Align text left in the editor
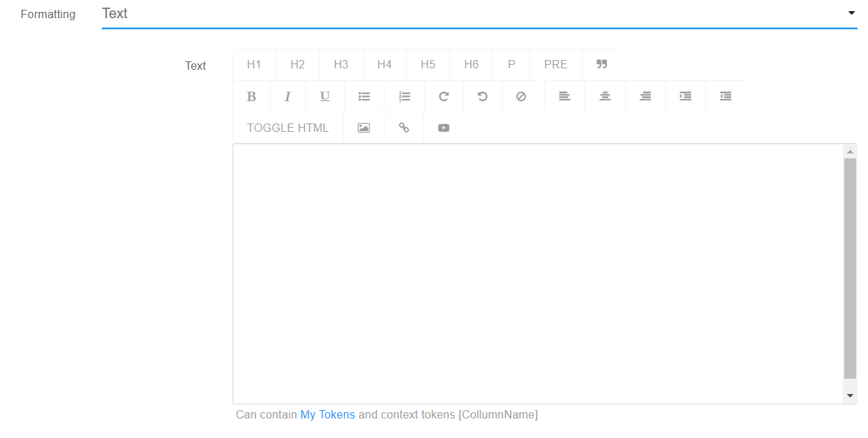This screenshot has width=868, height=438. pos(564,96)
